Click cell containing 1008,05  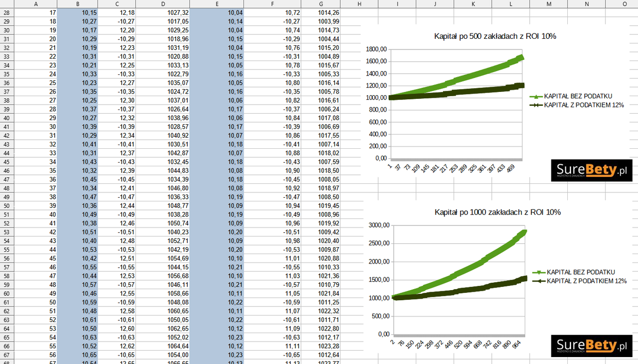pos(321,180)
